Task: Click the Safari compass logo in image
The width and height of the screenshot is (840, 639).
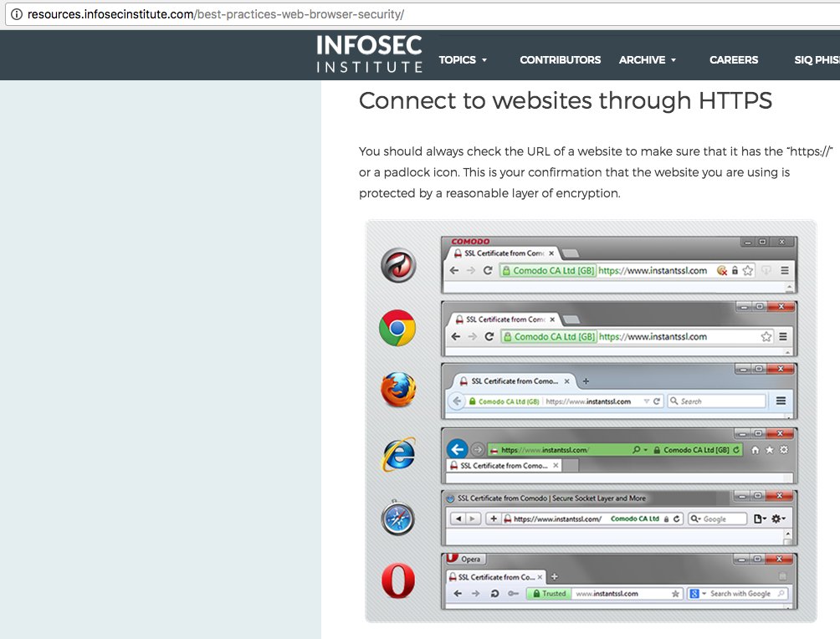Action: [397, 518]
